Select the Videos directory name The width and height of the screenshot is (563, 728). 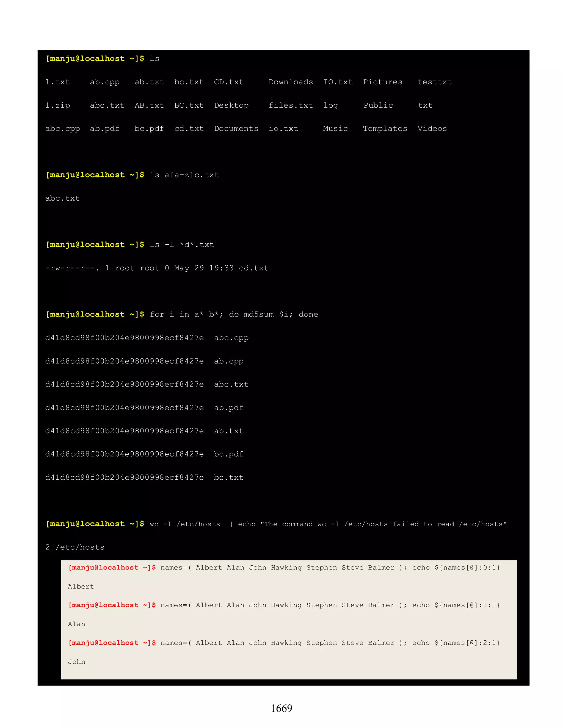(x=432, y=129)
